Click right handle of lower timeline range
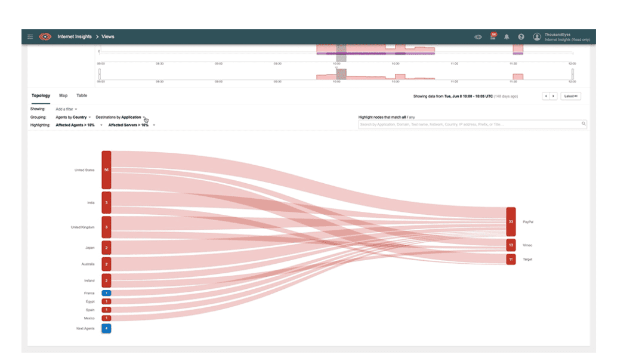 click(x=573, y=74)
